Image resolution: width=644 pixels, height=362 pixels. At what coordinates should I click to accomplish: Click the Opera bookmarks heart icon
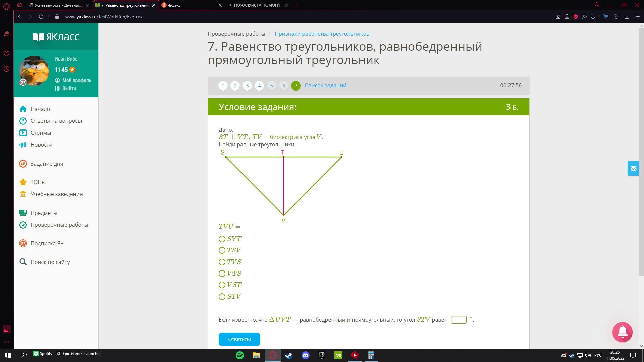(593, 17)
